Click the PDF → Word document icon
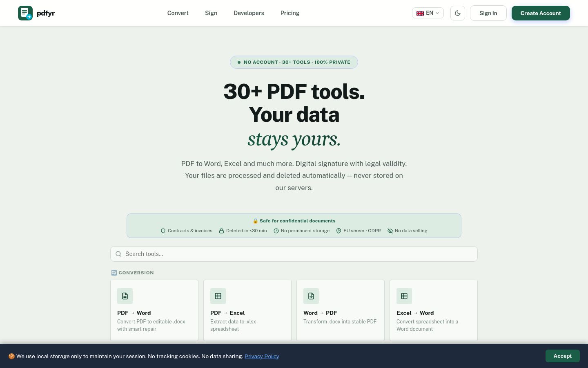This screenshot has height=368, width=588. (125, 296)
